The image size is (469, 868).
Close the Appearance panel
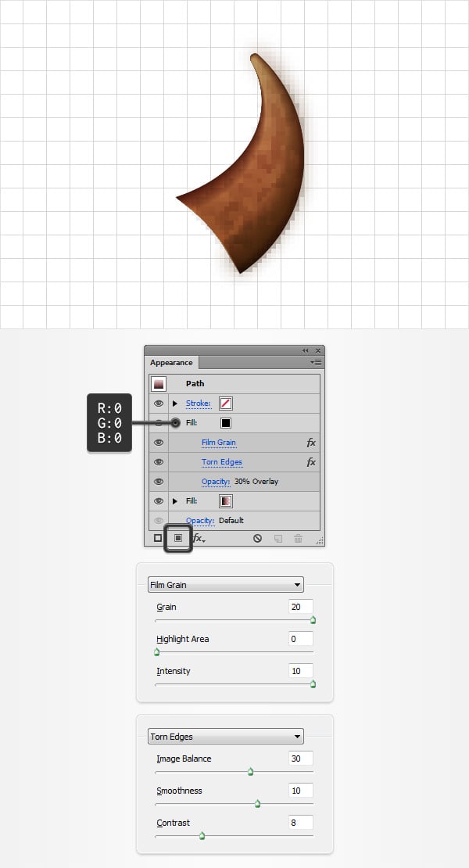pos(318,350)
